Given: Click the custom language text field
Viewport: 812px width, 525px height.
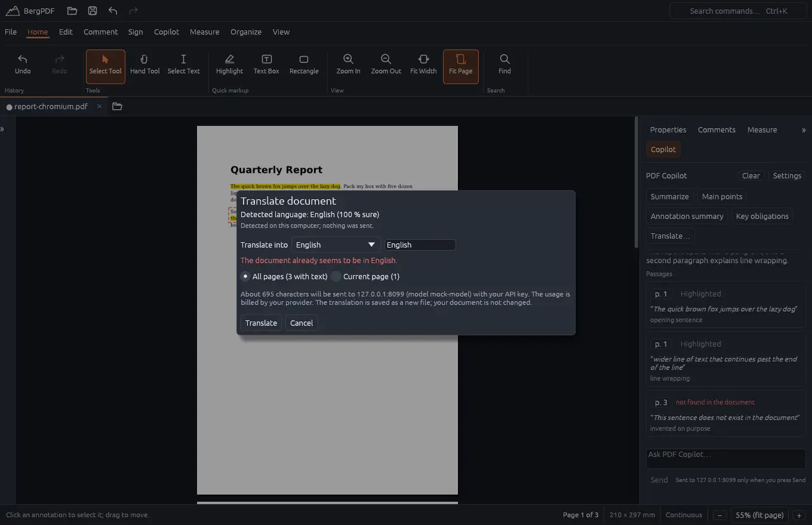Looking at the screenshot, I should pos(420,245).
